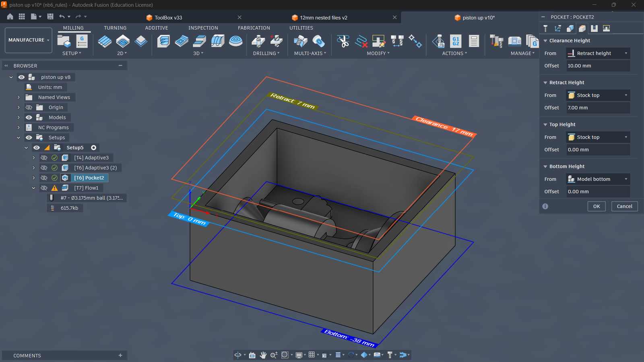Toggle visibility eye of Setups folder
Viewport: 644px width, 362px height.
(x=29, y=137)
